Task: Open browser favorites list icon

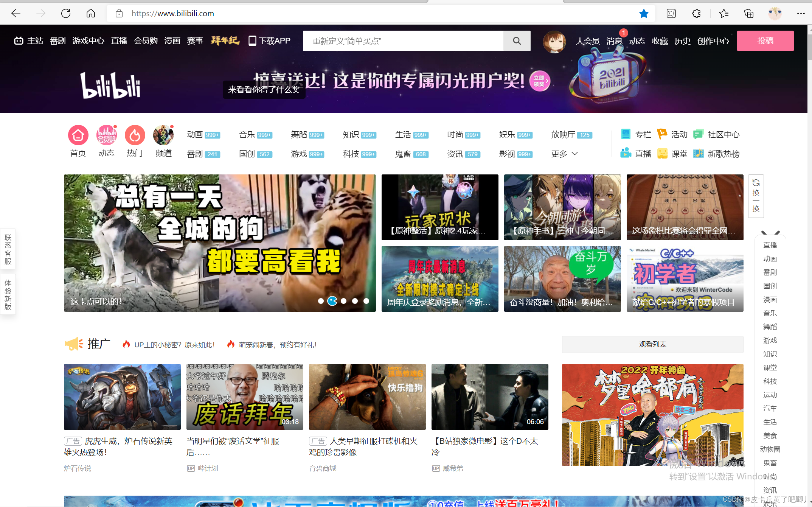Action: (724, 14)
